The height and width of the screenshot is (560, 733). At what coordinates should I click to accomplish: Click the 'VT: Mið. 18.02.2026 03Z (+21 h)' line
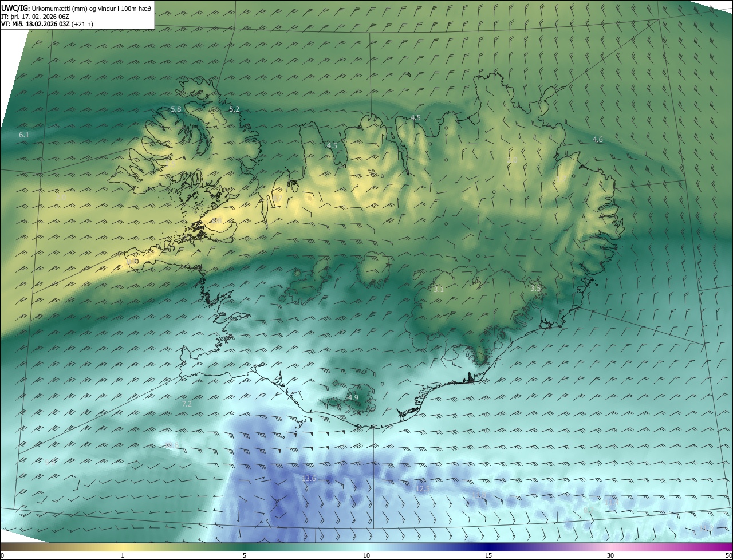48,24
